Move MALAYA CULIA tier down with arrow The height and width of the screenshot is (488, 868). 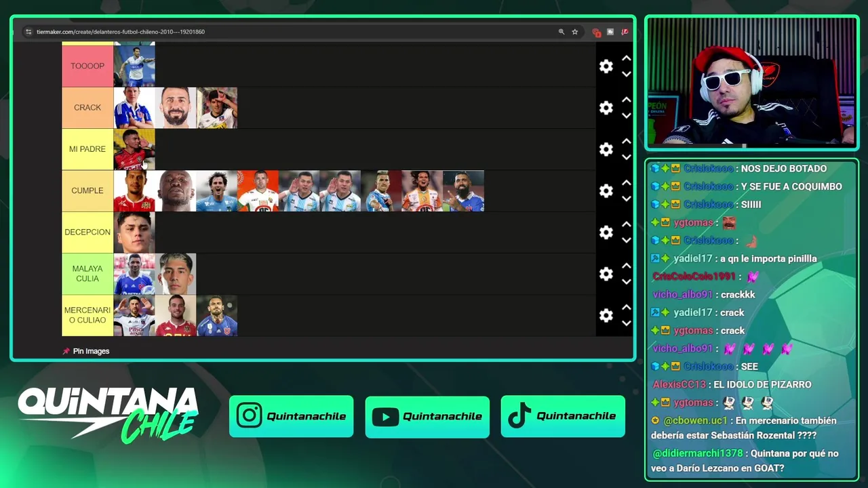(x=627, y=282)
